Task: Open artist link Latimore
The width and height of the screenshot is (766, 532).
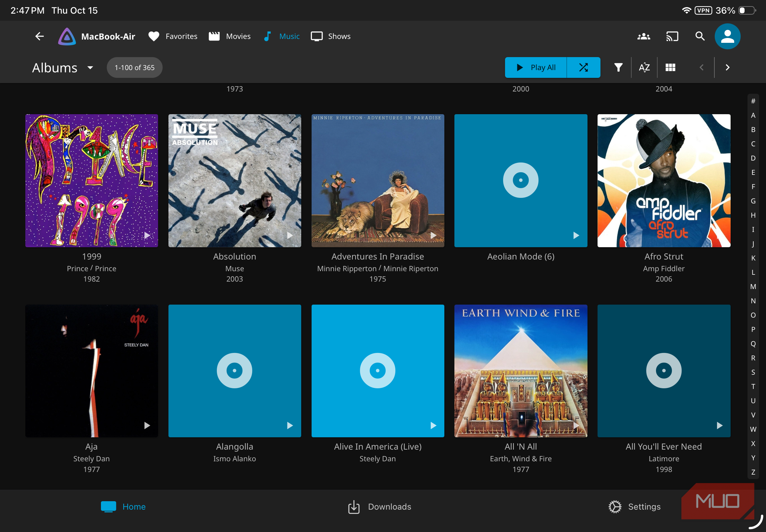Action: [x=664, y=459]
